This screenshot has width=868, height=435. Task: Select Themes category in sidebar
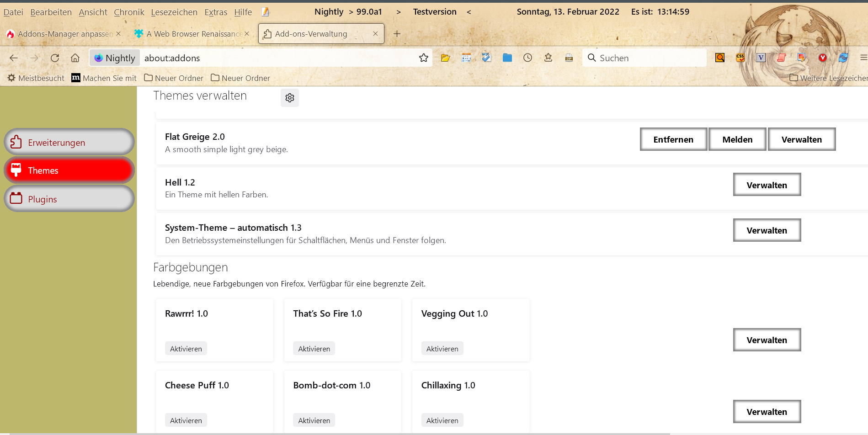pyautogui.click(x=69, y=170)
